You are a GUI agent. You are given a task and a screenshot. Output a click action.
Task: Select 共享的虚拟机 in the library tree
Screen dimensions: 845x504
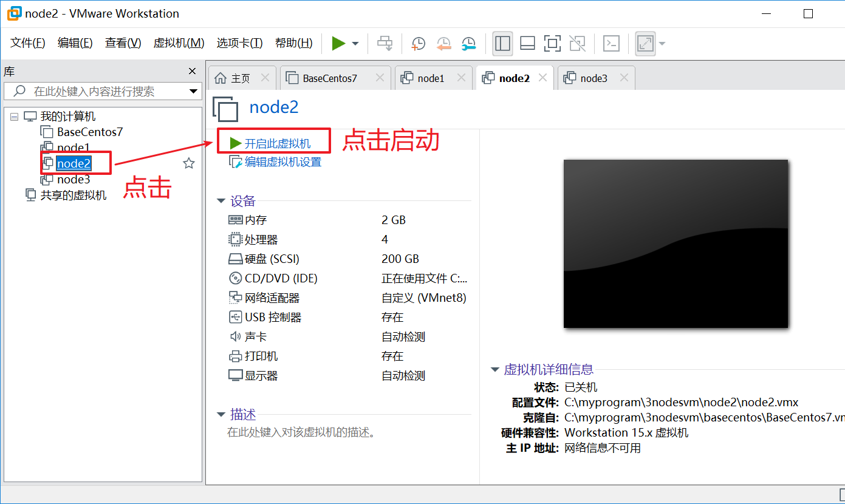click(73, 195)
